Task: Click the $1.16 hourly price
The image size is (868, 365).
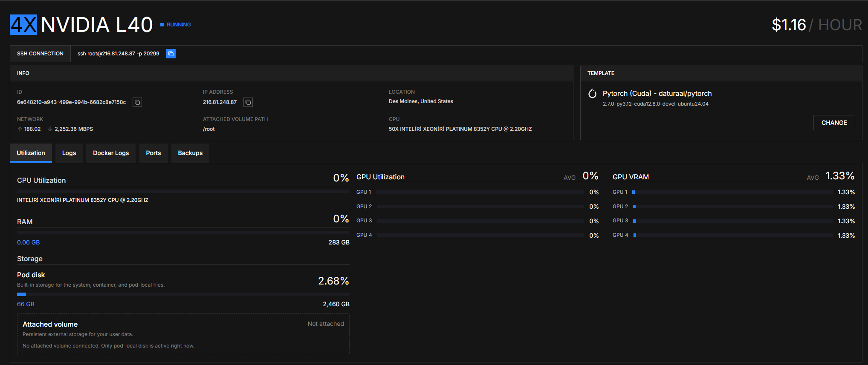Action: coord(789,25)
